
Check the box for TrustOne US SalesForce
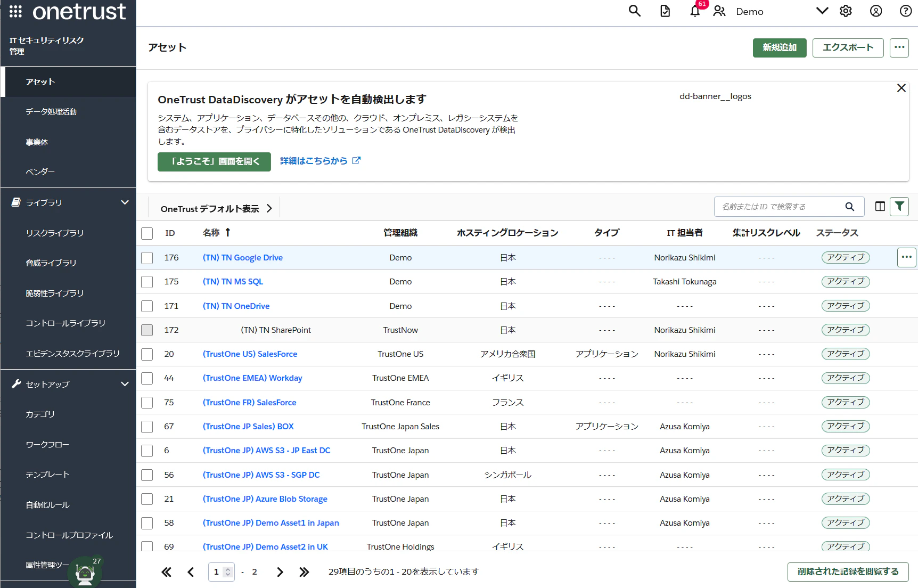[x=147, y=354]
